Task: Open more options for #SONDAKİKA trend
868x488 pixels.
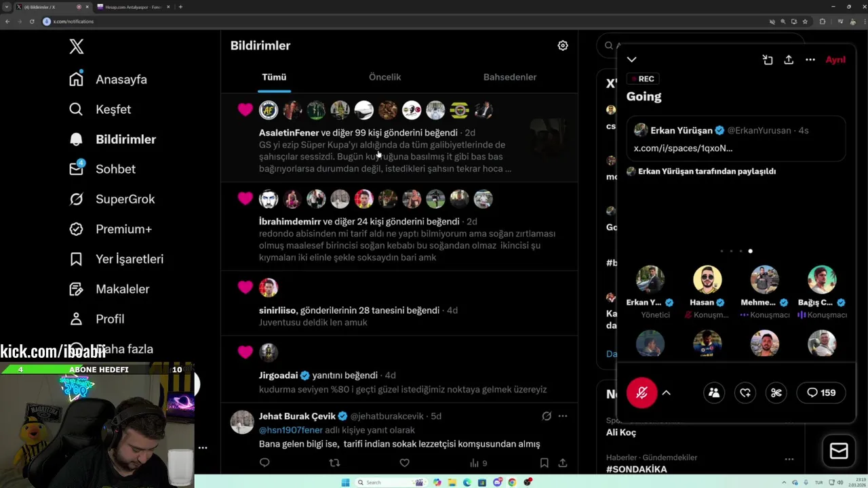Action: 789,459
